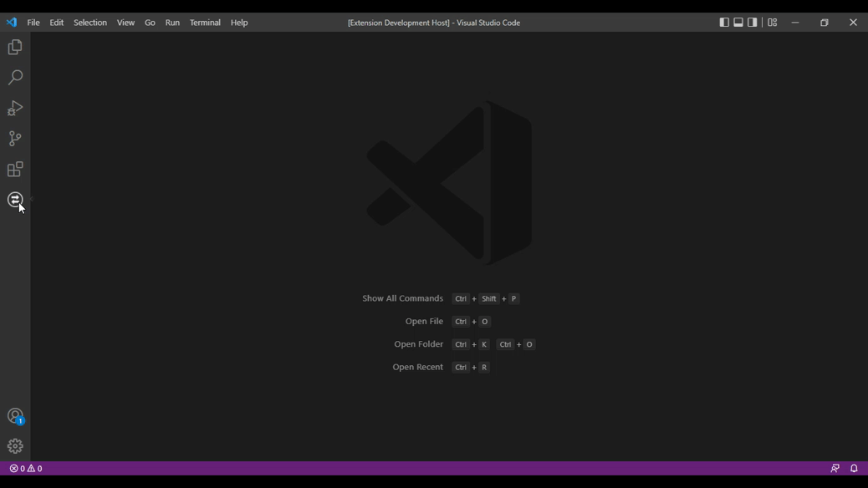Image resolution: width=868 pixels, height=488 pixels.
Task: Open the Help menu
Action: [239, 23]
